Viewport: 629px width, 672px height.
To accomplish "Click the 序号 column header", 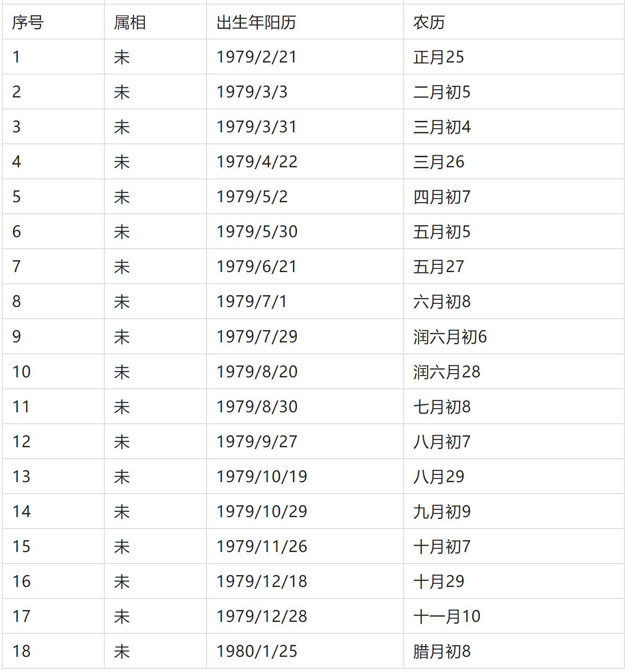I will (53, 22).
